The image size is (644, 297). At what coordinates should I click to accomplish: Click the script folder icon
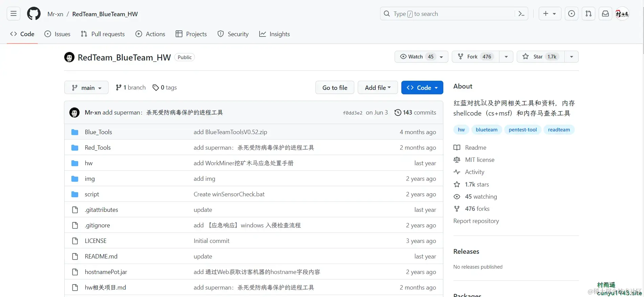coord(75,194)
